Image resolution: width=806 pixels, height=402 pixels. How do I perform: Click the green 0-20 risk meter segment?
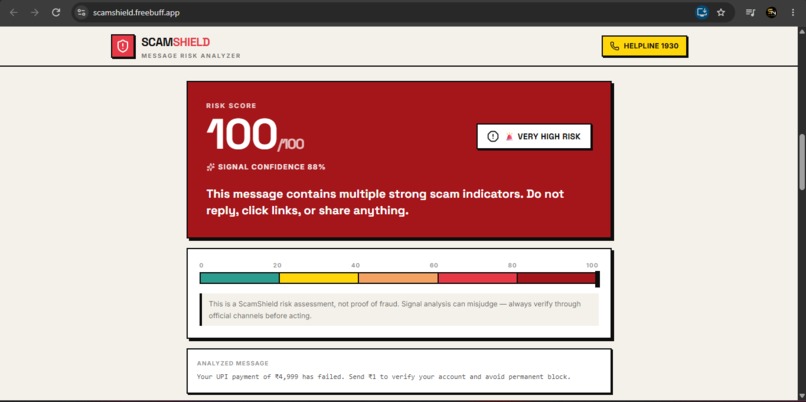tap(240, 278)
